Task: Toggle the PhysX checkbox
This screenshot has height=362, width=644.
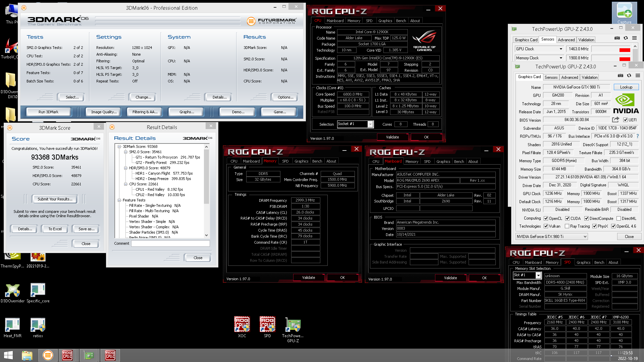Action: pos(594,226)
